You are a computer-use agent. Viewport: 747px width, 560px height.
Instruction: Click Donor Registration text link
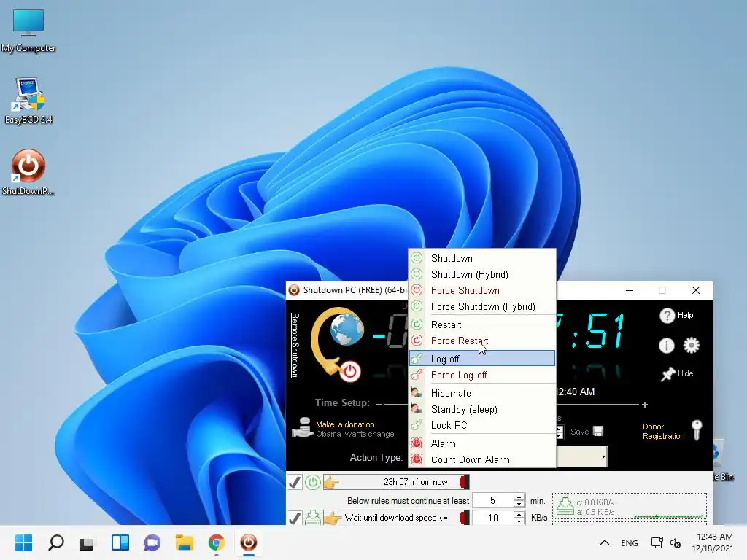point(663,432)
